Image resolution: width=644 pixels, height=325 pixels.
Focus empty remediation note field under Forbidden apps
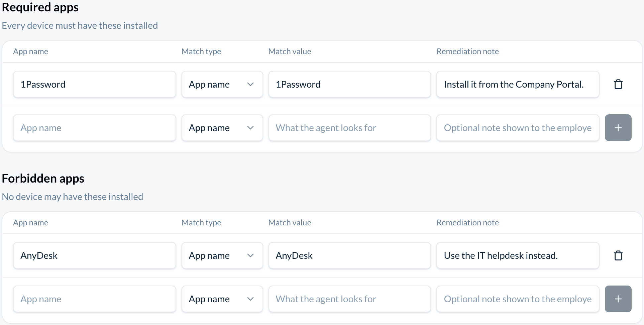(x=518, y=299)
